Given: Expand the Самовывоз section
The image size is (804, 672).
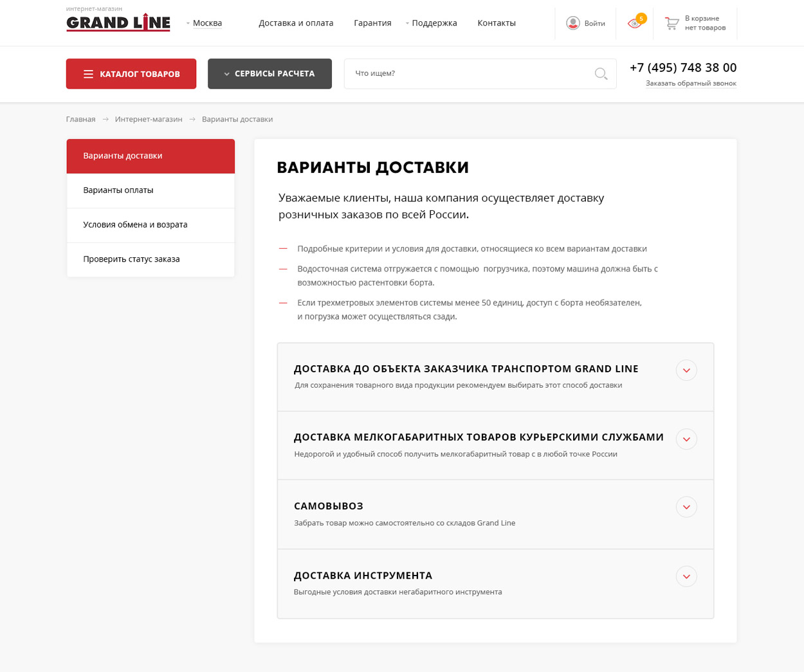Looking at the screenshot, I should [x=686, y=507].
